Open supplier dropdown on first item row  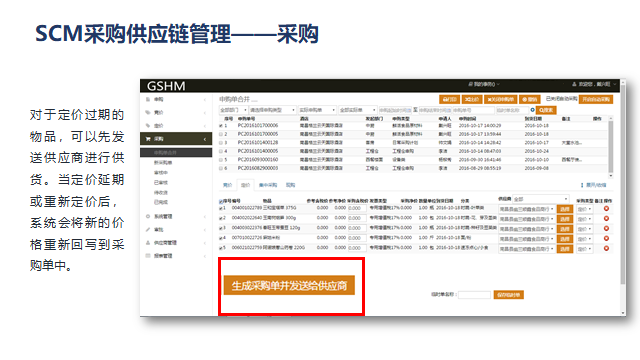(527, 209)
